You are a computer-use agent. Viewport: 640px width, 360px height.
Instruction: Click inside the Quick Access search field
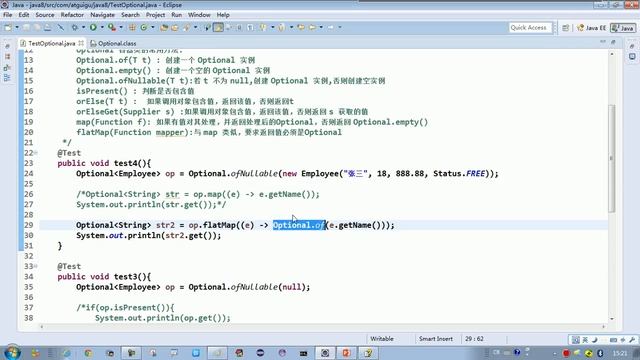(x=529, y=27)
